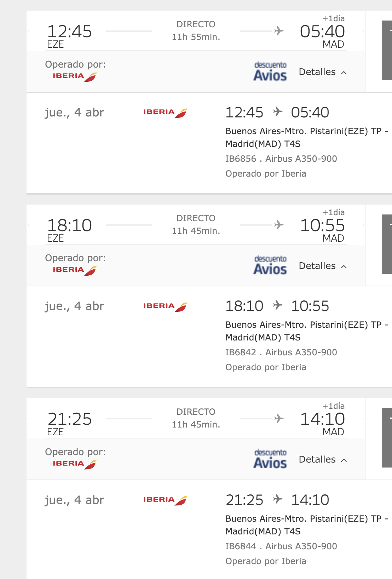Click the airplane icon between 18:10 and 10:55 in details

coord(278,305)
